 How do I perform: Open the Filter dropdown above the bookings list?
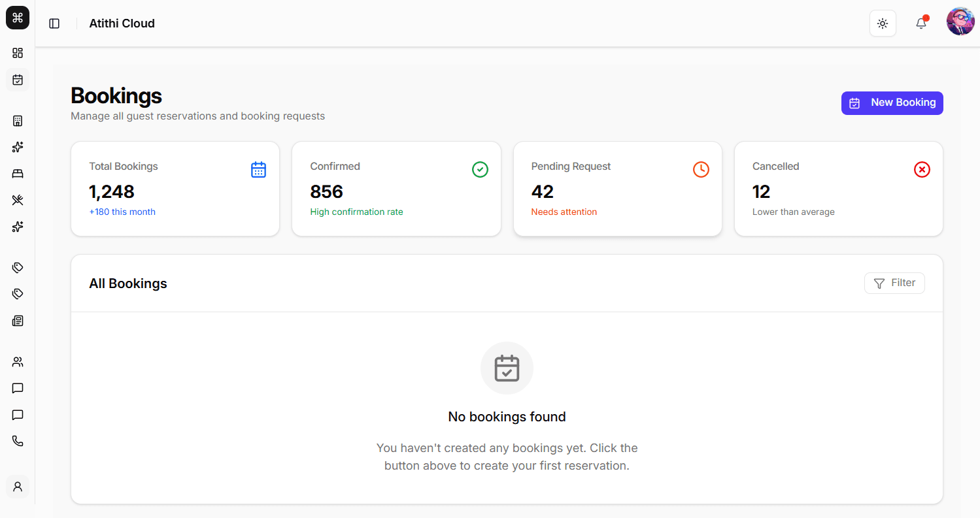894,283
